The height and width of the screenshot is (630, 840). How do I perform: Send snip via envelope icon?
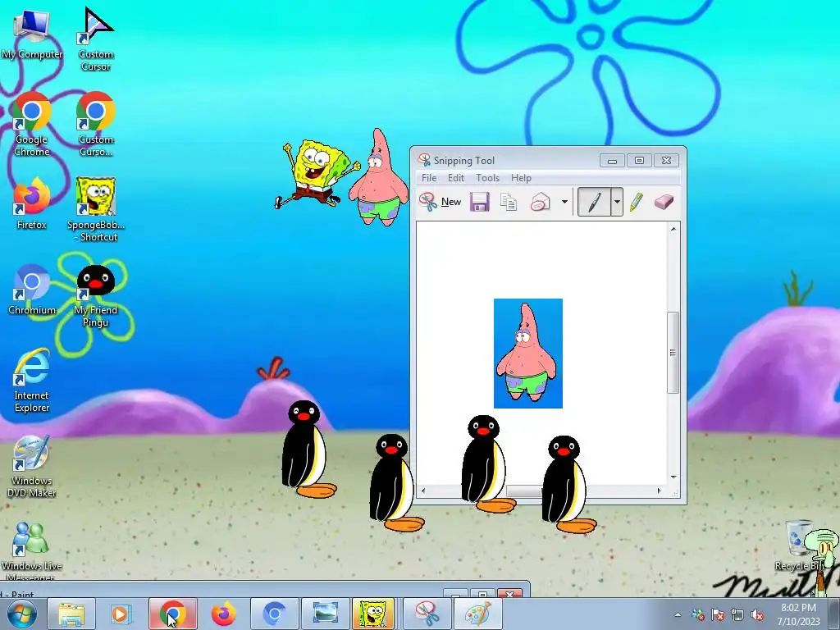pyautogui.click(x=540, y=202)
